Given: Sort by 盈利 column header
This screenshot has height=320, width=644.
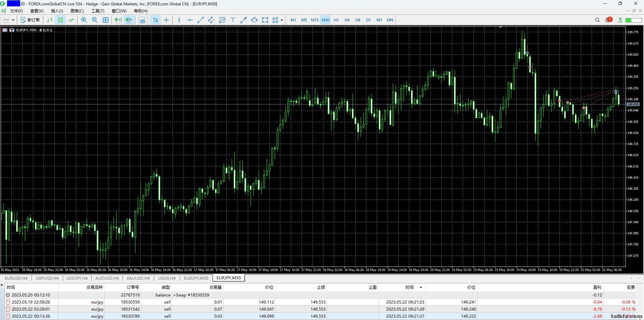Looking at the screenshot, I should click(x=597, y=287).
